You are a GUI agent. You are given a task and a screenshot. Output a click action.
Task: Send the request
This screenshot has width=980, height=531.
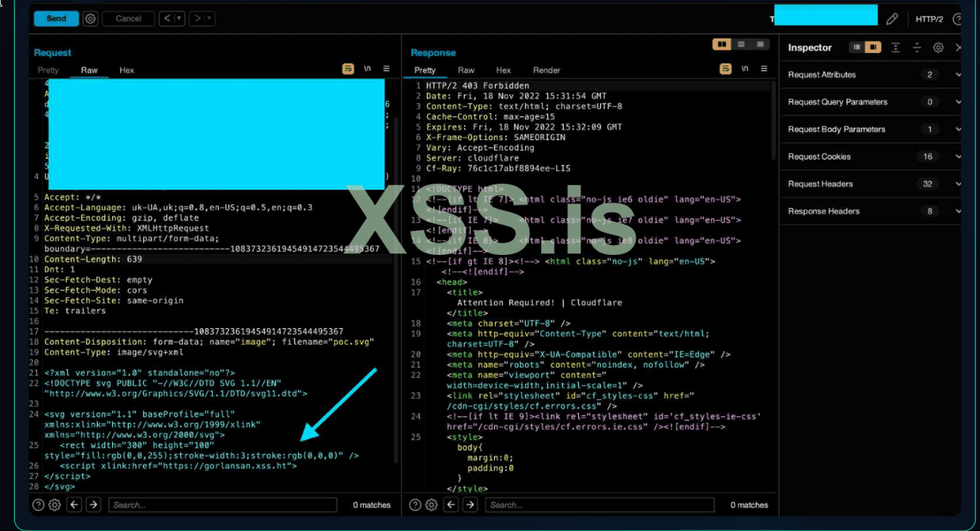[56, 18]
